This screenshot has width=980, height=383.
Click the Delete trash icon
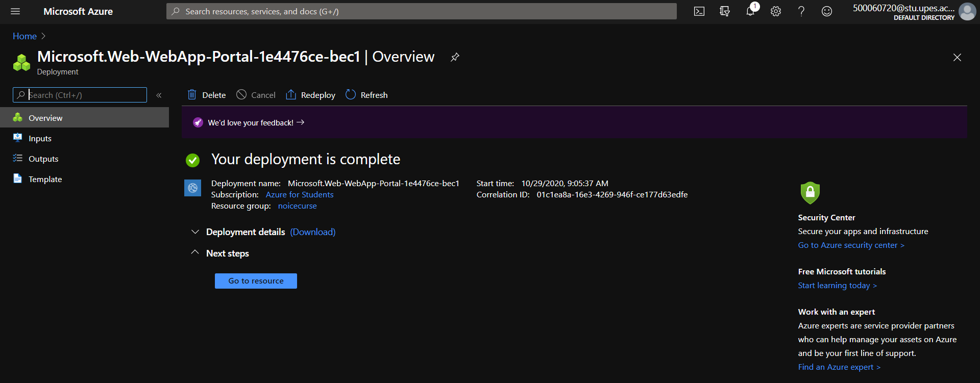[x=192, y=94]
